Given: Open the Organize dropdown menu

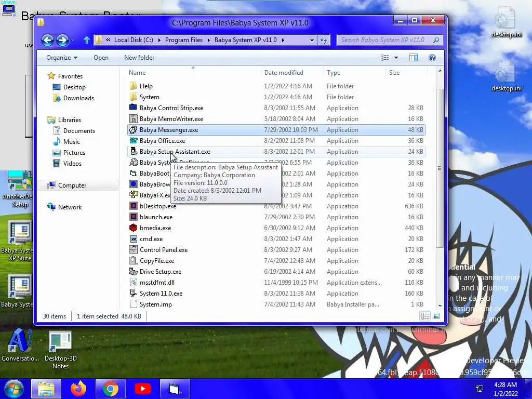Looking at the screenshot, I should (62, 58).
